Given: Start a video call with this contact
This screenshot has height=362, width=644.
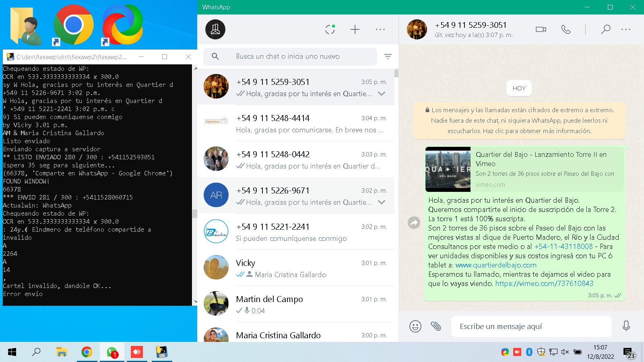Looking at the screenshot, I should click(541, 29).
